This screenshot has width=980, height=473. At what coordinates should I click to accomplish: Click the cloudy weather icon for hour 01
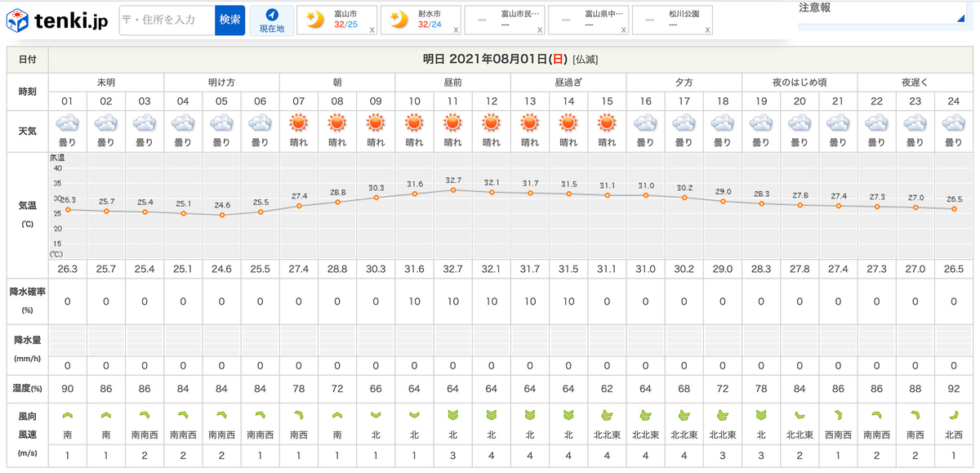[67, 123]
